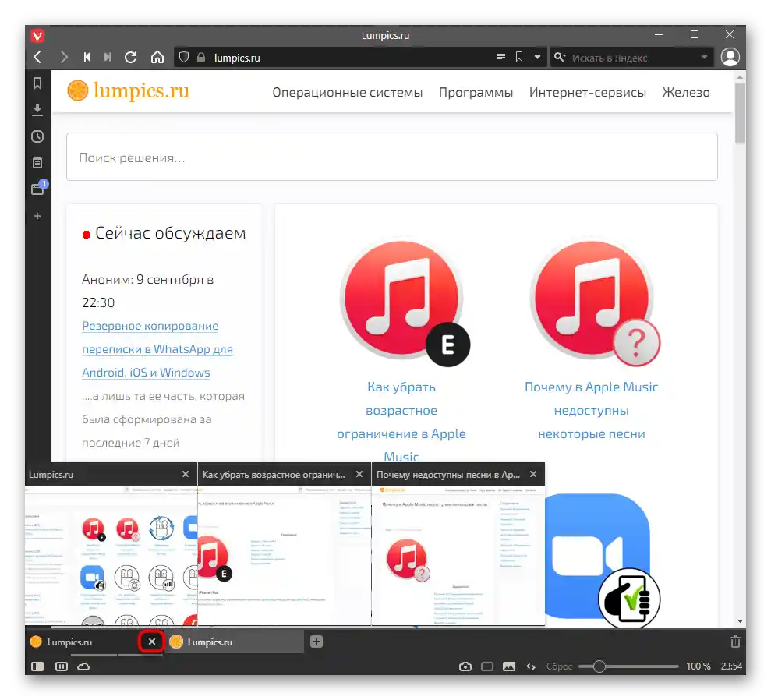The width and height of the screenshot is (771, 700).
Task: View site security lock info
Action: [201, 58]
